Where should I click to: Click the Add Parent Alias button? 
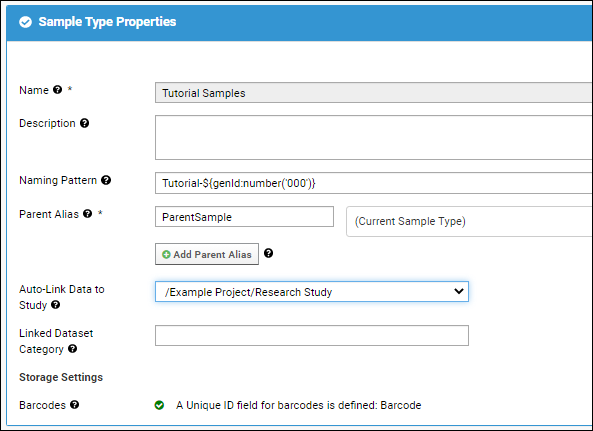207,254
